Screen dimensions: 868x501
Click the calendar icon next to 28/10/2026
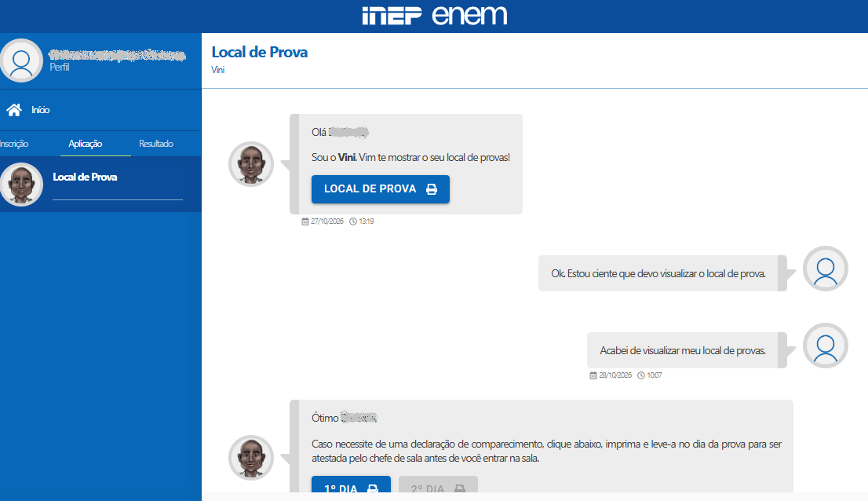[x=593, y=375]
